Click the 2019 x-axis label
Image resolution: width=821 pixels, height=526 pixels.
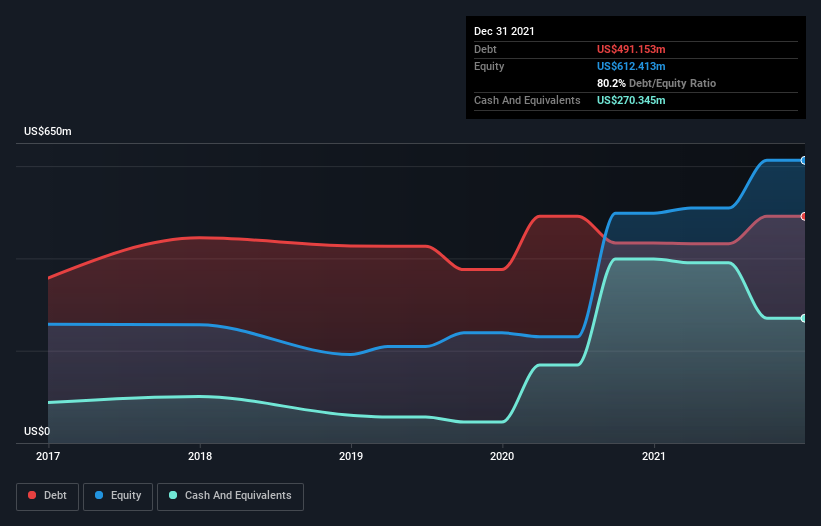tap(351, 456)
